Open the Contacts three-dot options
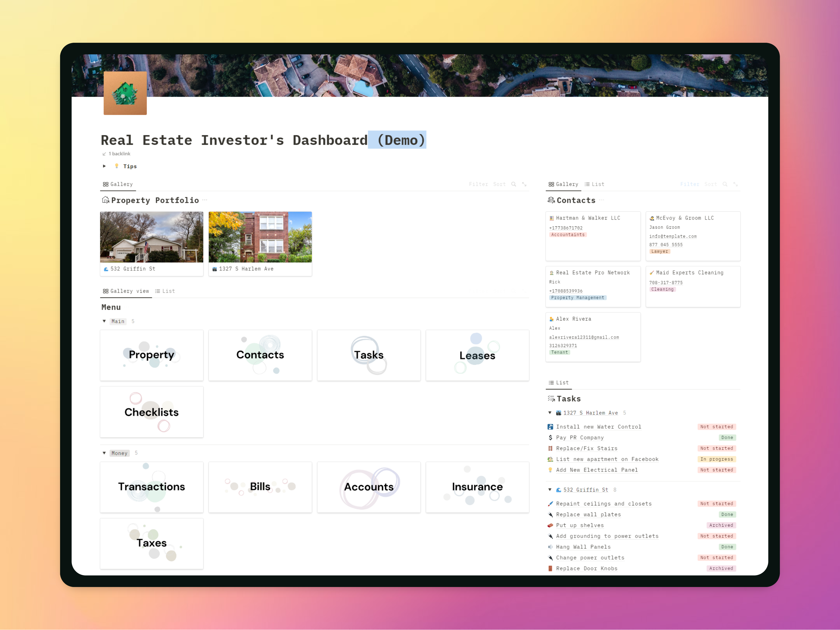 click(x=601, y=200)
